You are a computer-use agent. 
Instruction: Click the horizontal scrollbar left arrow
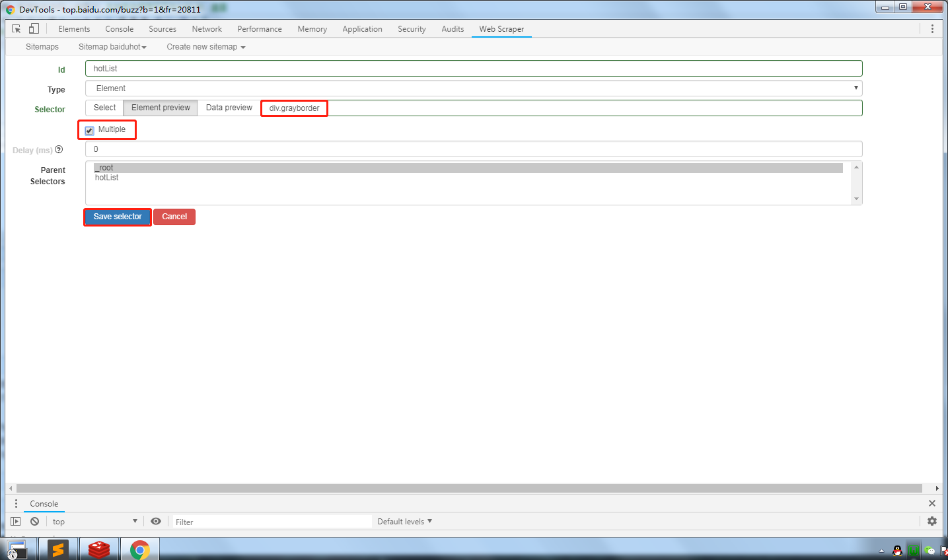point(11,489)
